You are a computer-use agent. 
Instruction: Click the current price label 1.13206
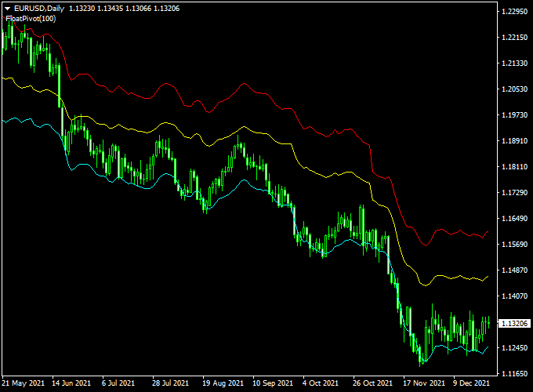coord(515,323)
